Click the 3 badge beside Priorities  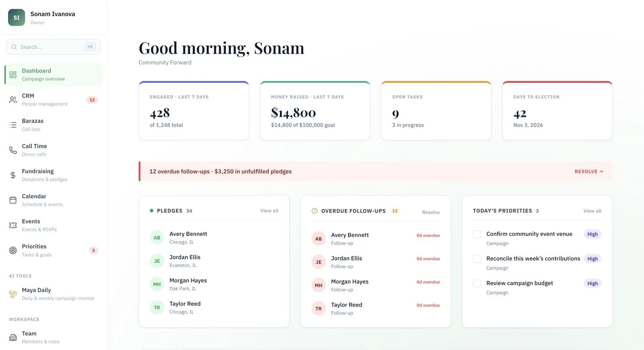[93, 250]
